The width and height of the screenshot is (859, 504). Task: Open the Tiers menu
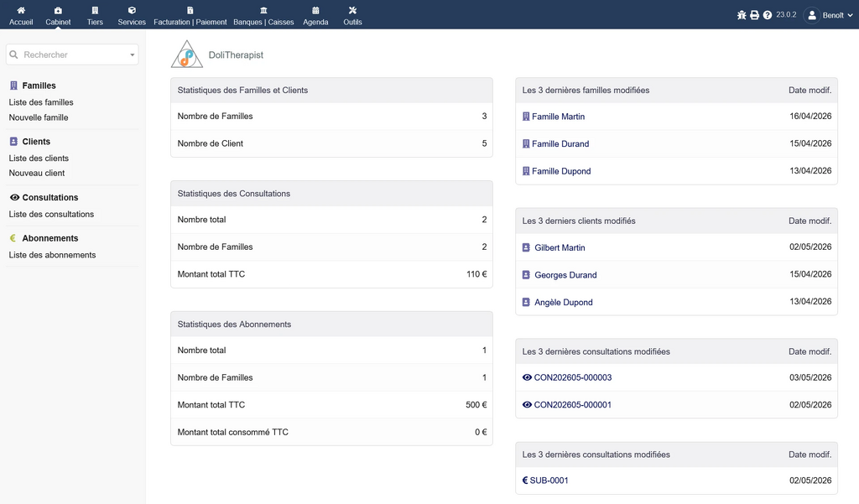[95, 15]
